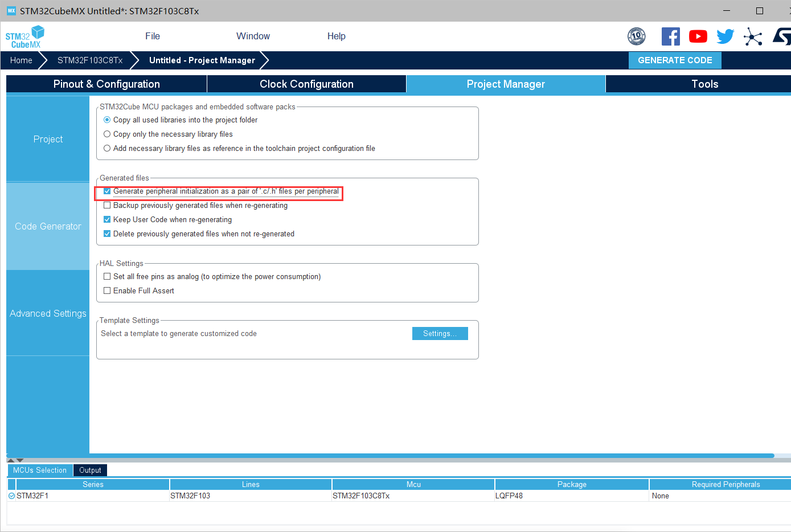The height and width of the screenshot is (532, 791).
Task: Sort by Series column header
Action: pos(93,485)
